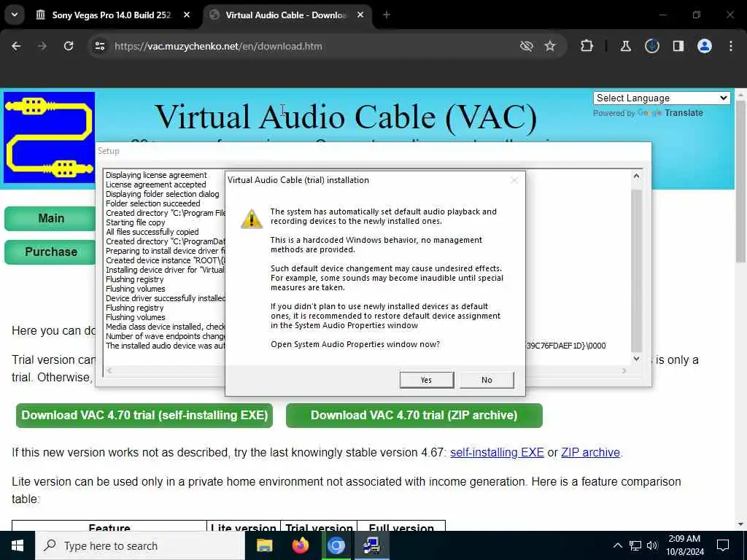Open the Select Language dropdown

click(x=662, y=98)
